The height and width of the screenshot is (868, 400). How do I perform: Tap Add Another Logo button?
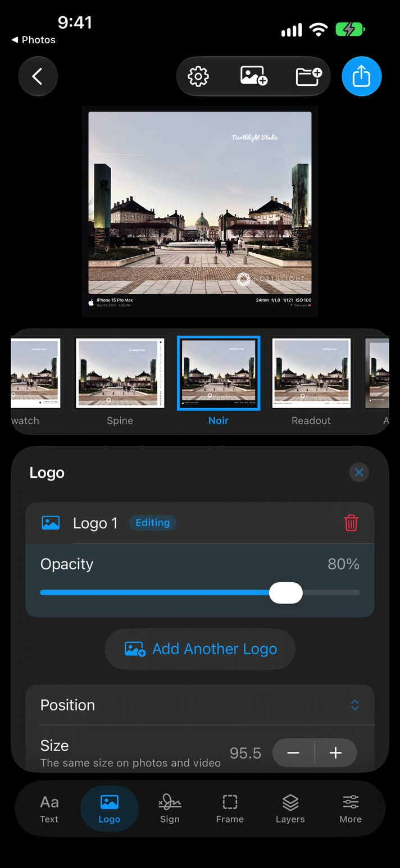click(200, 649)
